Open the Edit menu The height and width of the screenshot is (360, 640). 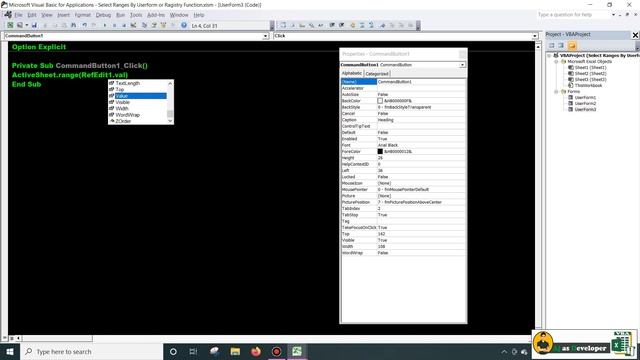coord(32,15)
